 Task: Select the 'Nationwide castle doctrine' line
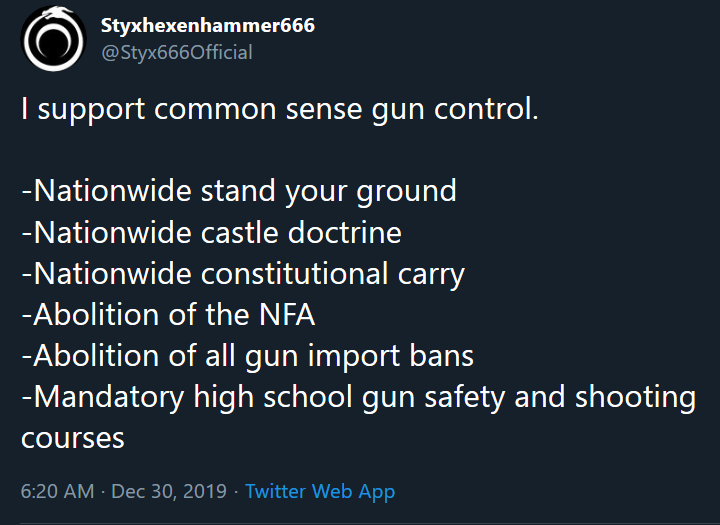(x=211, y=232)
